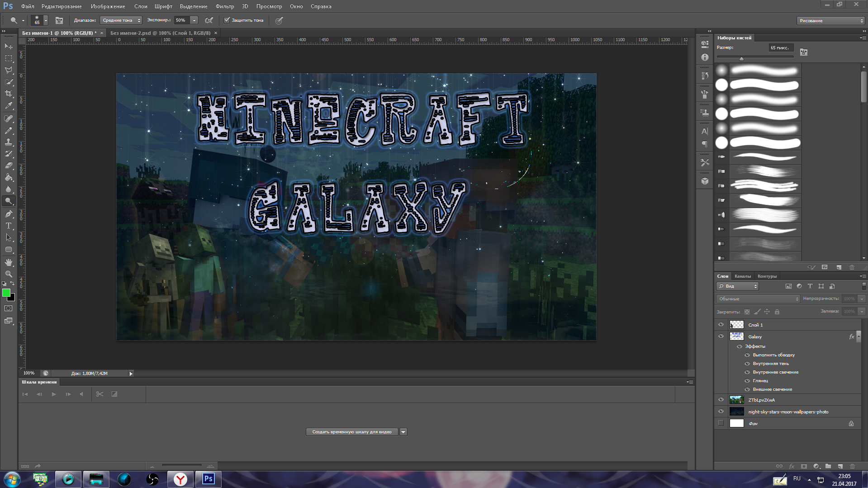Hide the night-sky-stars-moon-wallpapers-photo layer

[721, 412]
